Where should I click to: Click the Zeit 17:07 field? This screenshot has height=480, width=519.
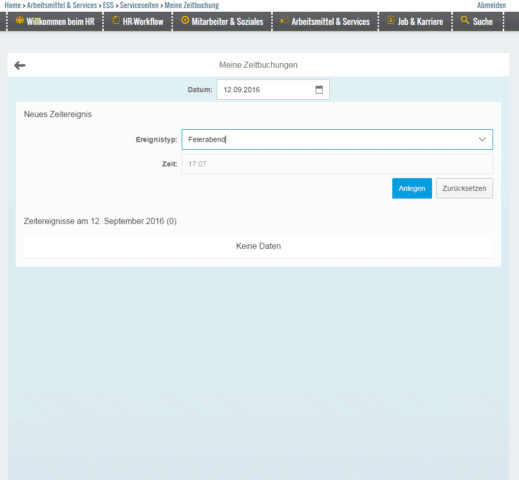337,164
